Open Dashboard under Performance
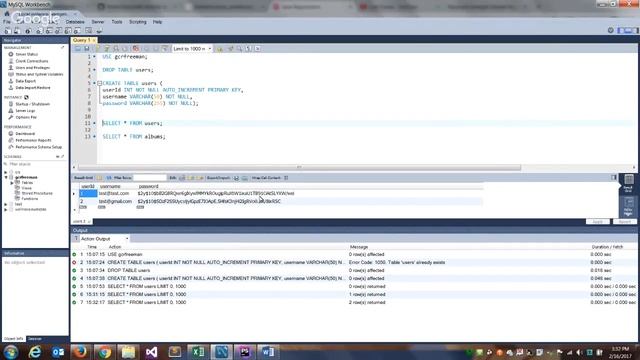 tap(25, 133)
